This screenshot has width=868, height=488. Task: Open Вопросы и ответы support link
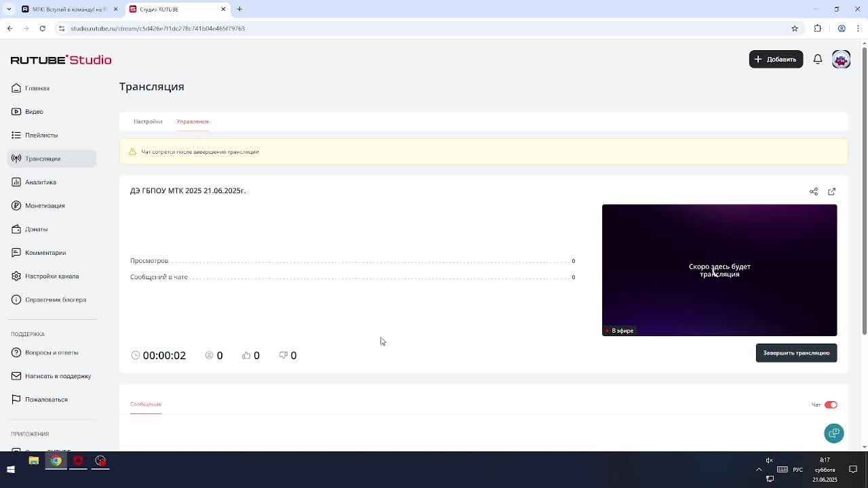pyautogui.click(x=52, y=352)
